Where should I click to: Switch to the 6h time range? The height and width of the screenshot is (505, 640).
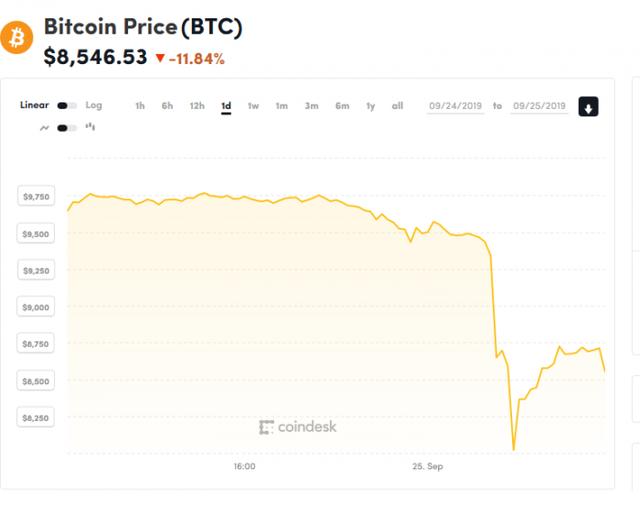[x=167, y=105]
